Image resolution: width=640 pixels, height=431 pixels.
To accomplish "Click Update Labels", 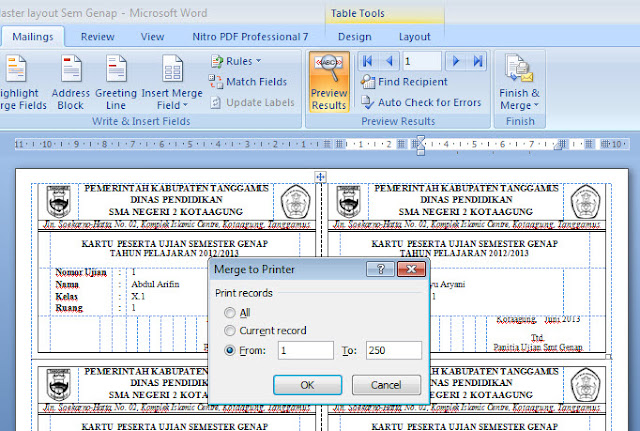I will (252, 102).
